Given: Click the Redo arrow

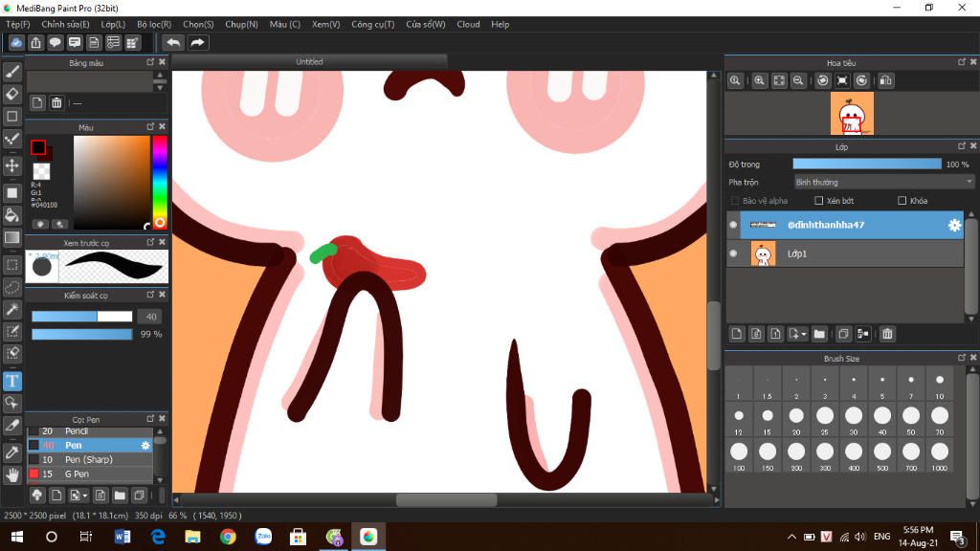Looking at the screenshot, I should tap(197, 42).
